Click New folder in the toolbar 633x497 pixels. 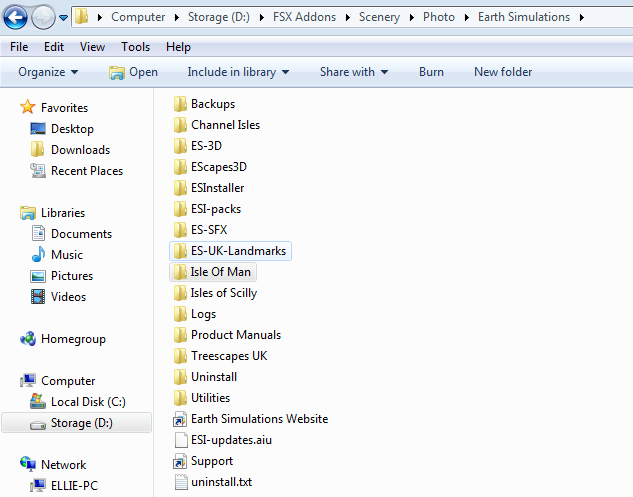coord(503,72)
